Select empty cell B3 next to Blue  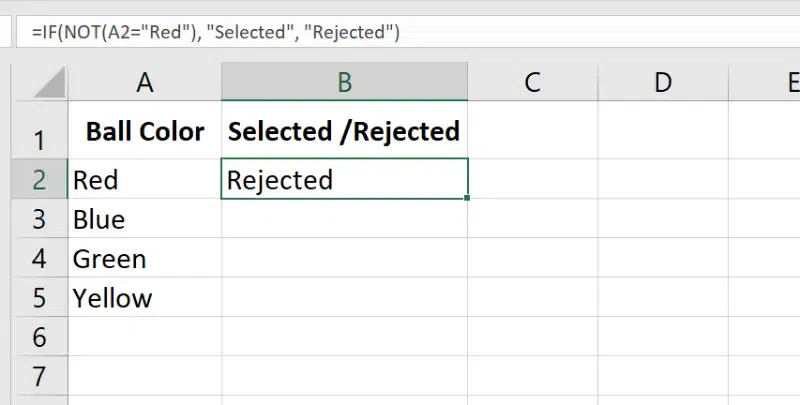click(344, 219)
